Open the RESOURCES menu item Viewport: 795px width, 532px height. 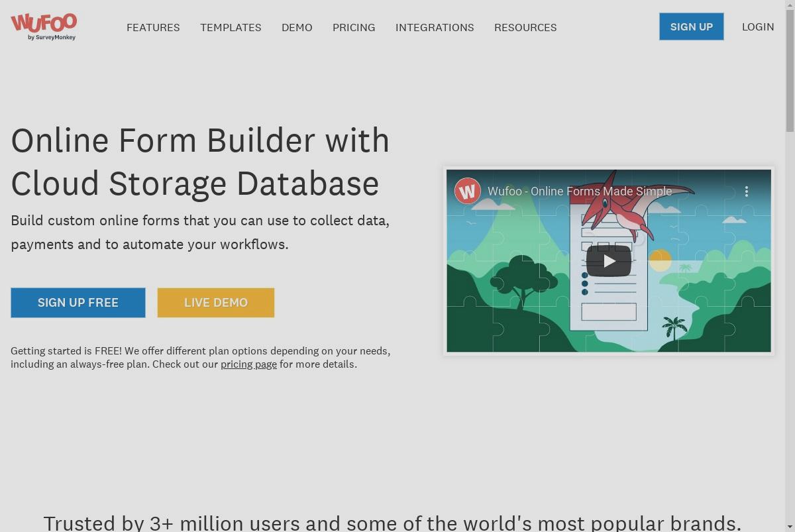(x=525, y=27)
